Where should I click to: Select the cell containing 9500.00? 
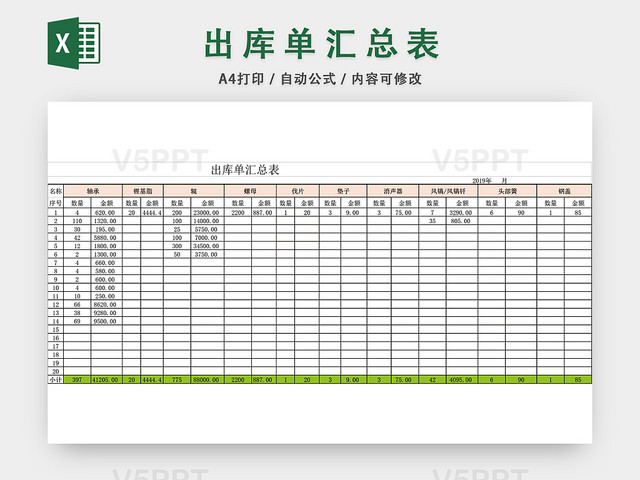107,321
